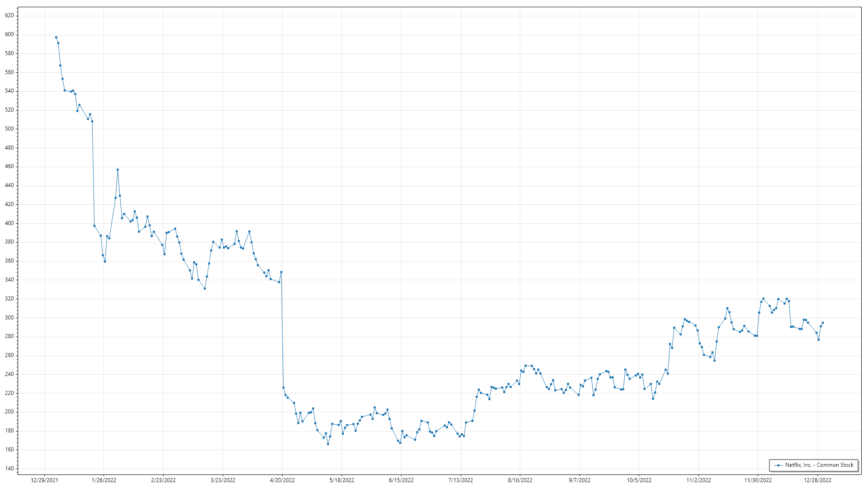Click the 4/20/2022 x-axis date label

coord(282,480)
